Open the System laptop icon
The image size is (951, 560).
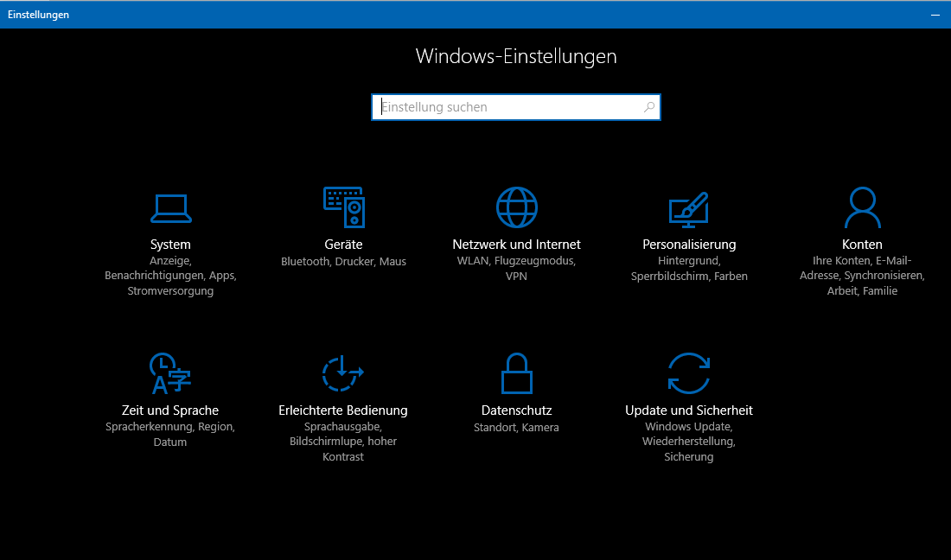(171, 208)
